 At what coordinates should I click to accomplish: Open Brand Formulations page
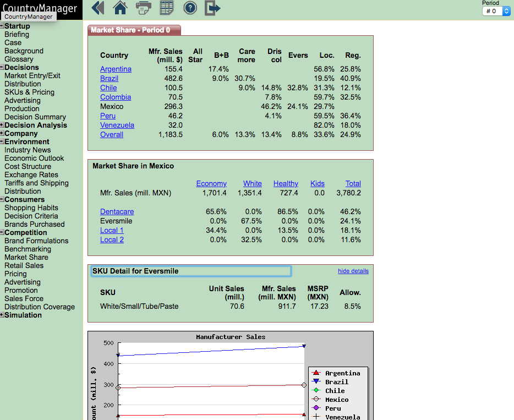36,241
